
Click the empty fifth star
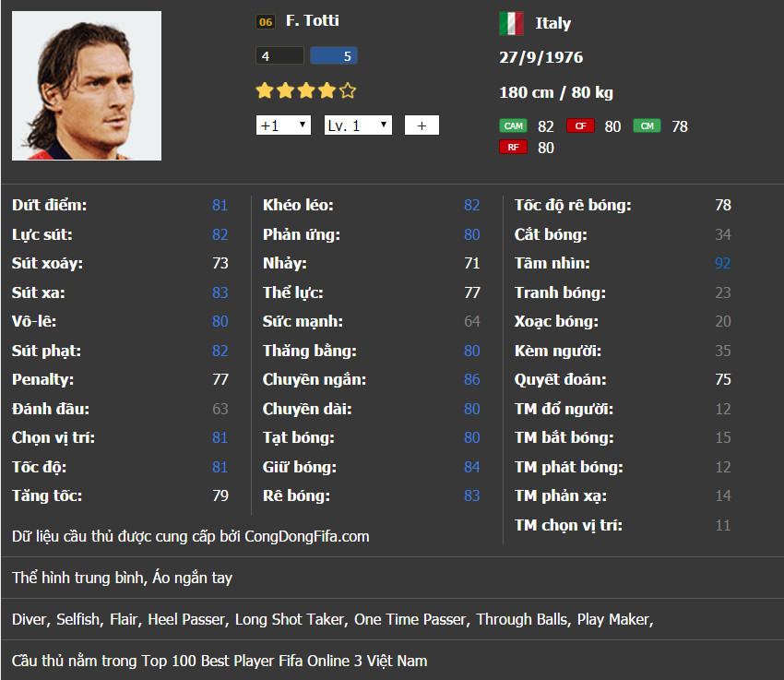tap(348, 90)
